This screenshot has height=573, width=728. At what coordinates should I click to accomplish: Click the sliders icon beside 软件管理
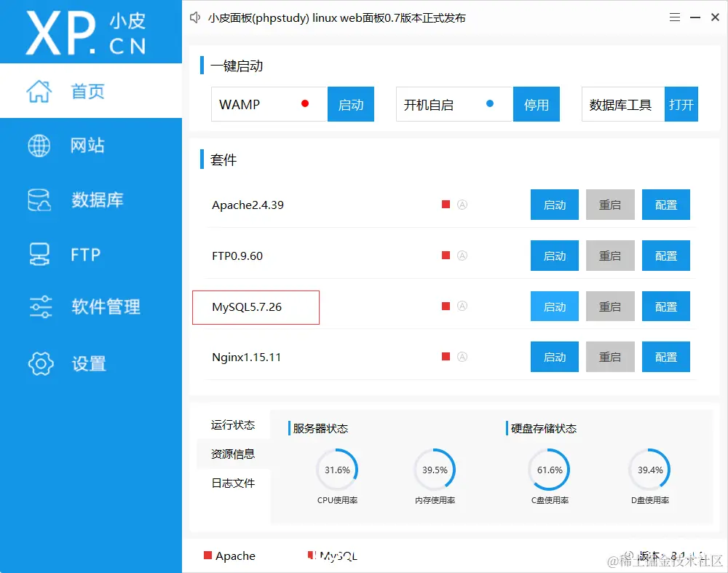[x=40, y=307]
